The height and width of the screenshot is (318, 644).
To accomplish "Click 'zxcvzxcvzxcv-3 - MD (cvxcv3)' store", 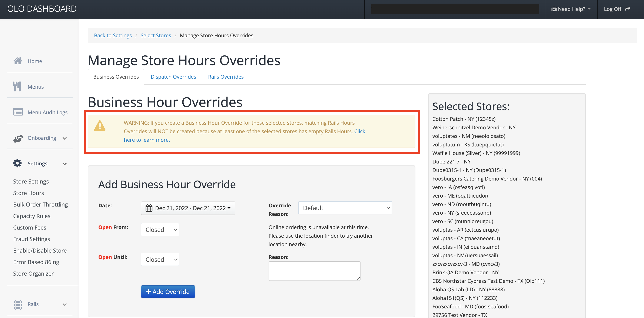I will pos(466,264).
